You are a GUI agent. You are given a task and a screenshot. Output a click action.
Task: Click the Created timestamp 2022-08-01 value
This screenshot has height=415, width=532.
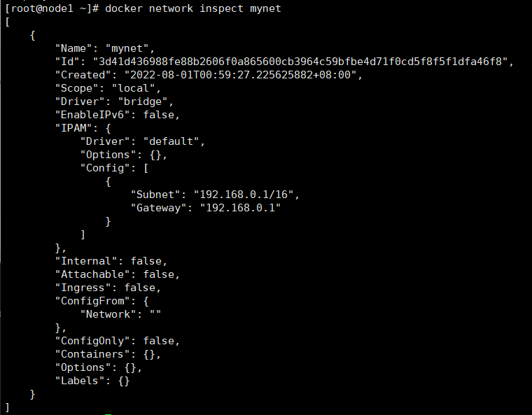(x=240, y=75)
